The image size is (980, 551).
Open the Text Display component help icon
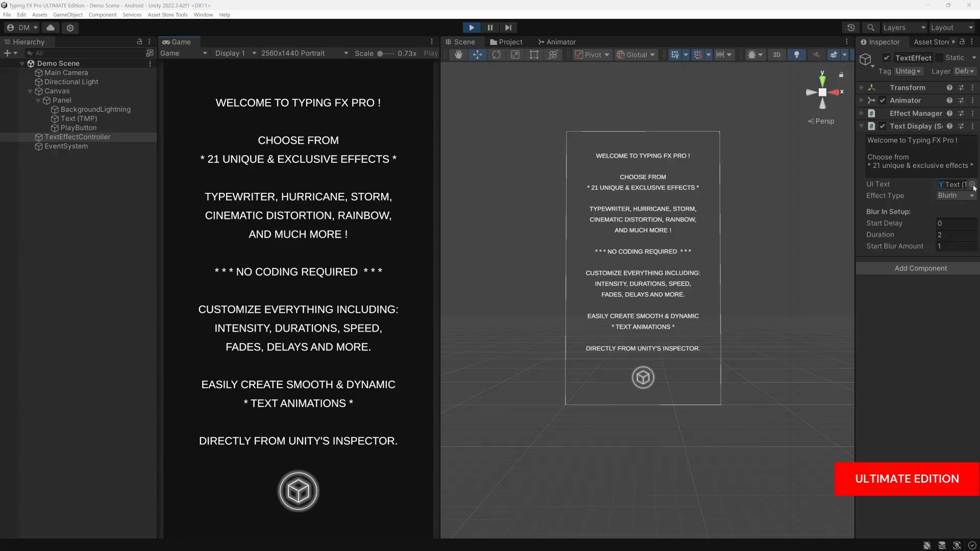click(949, 126)
